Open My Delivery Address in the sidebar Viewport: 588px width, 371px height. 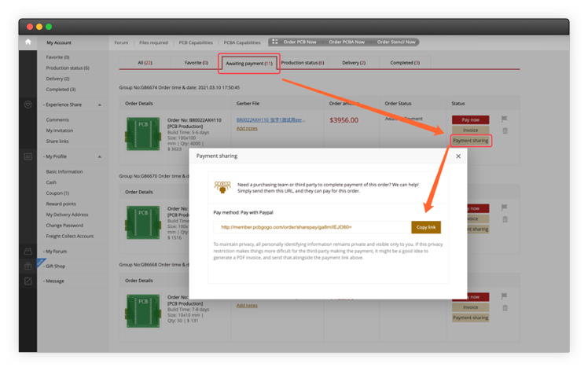click(x=67, y=215)
